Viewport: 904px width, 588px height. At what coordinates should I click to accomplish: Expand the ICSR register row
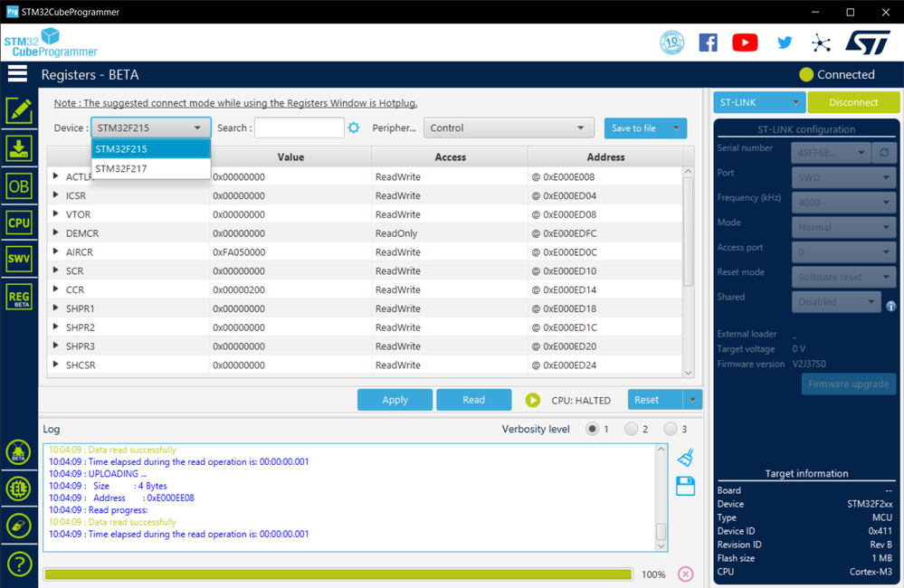[x=56, y=195]
